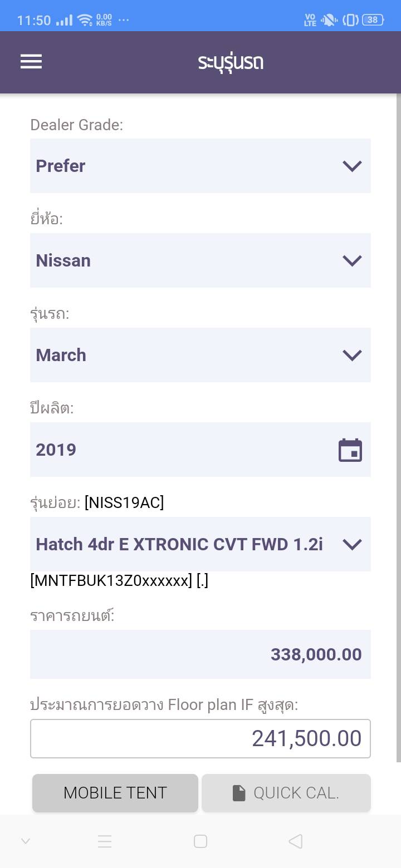Image resolution: width=401 pixels, height=868 pixels.
Task: Tap the Floor plan IF amount field
Action: pos(200,738)
